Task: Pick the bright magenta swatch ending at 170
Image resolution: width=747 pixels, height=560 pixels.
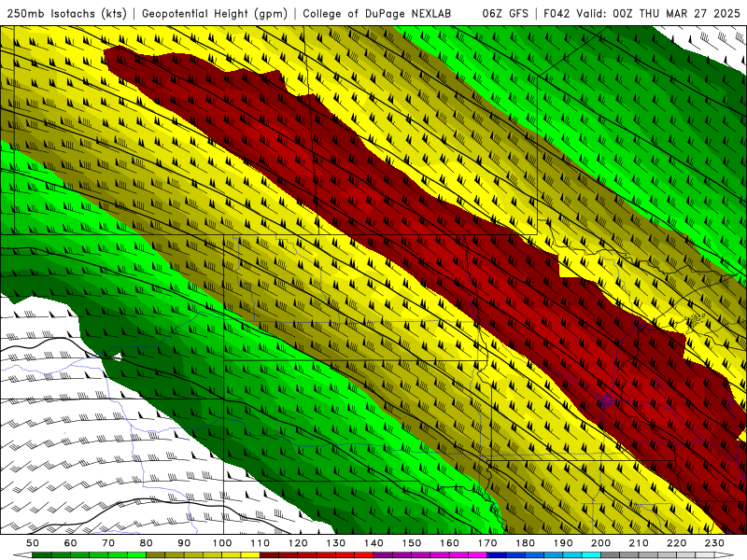Action: pyautogui.click(x=477, y=555)
